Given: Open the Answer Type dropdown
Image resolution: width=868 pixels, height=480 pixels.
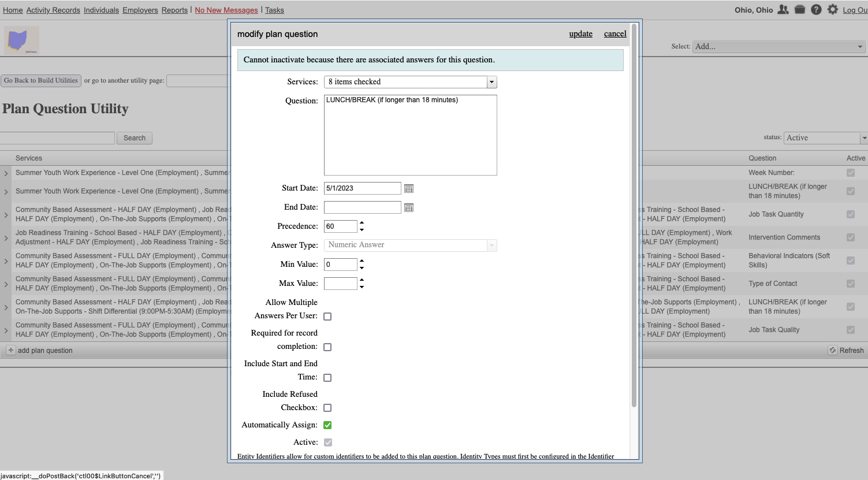Looking at the screenshot, I should tap(410, 245).
